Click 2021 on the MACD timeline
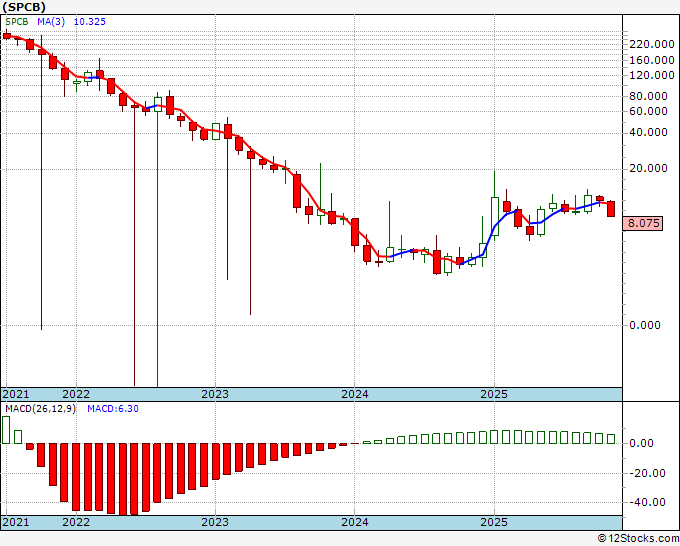 (x=16, y=522)
